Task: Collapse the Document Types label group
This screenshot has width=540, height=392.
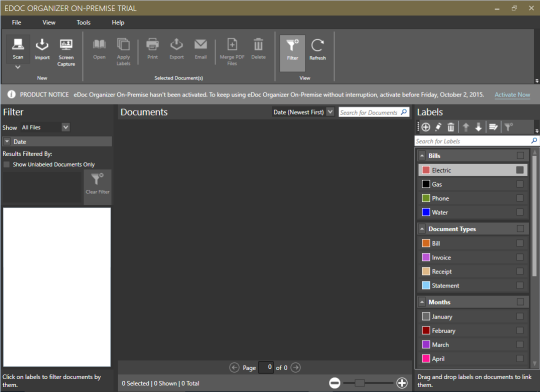Action: point(422,229)
